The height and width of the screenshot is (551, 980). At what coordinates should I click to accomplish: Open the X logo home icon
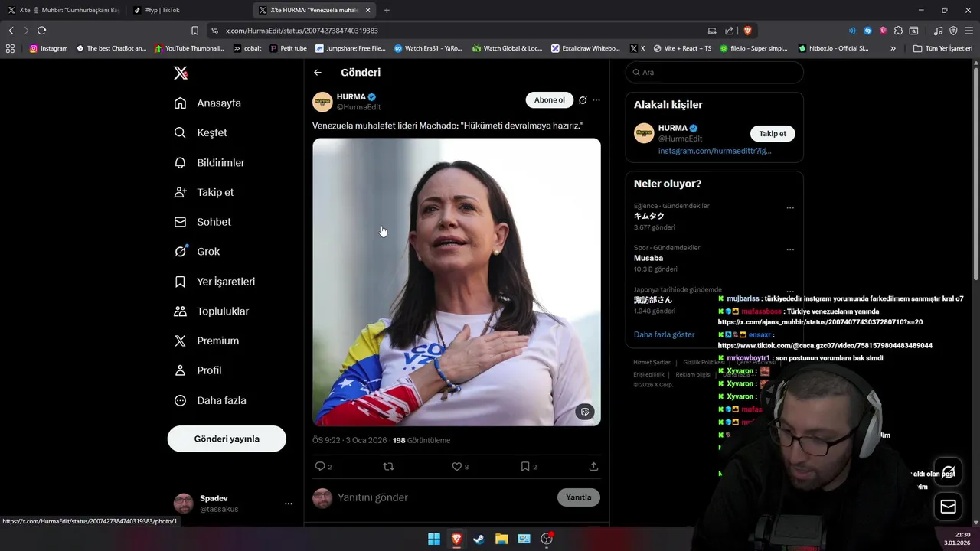pos(181,73)
